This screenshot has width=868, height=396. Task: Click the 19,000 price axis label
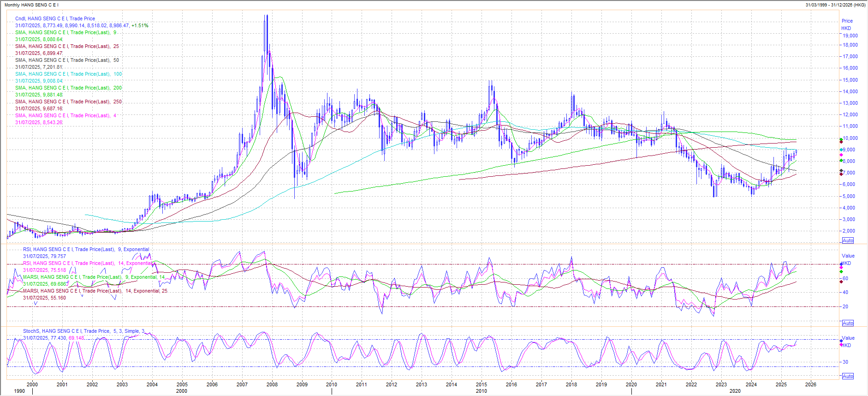click(850, 36)
